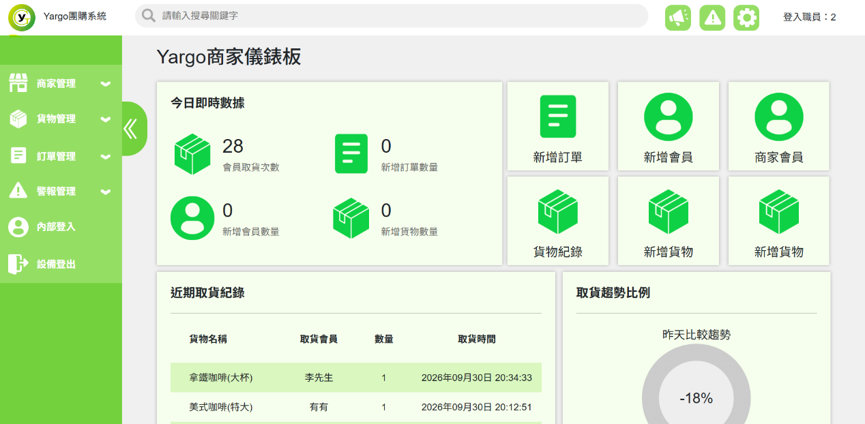Click the Yargo團購系統 title text
Image resolution: width=865 pixels, height=424 pixels.
click(74, 17)
